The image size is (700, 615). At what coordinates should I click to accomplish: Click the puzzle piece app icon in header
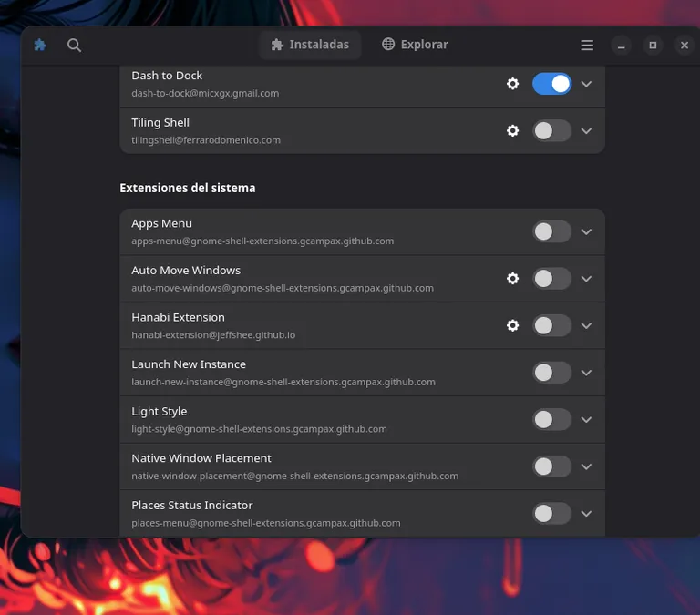coord(40,45)
